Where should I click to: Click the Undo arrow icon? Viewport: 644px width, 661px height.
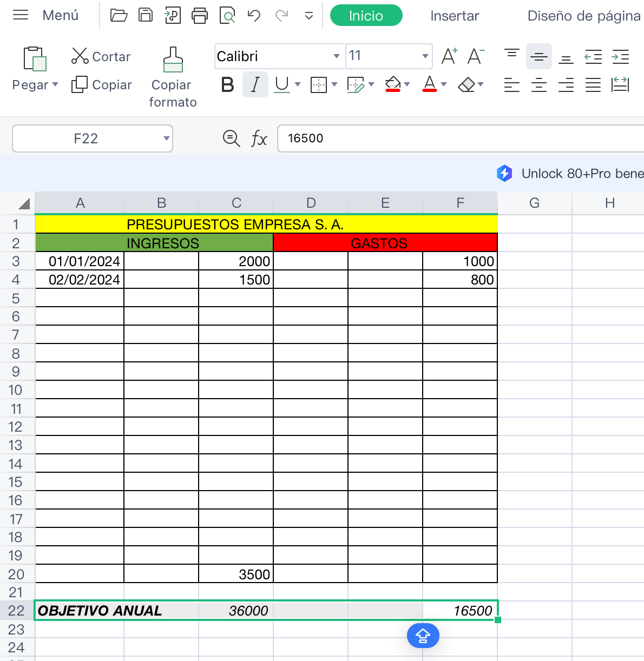tap(254, 15)
